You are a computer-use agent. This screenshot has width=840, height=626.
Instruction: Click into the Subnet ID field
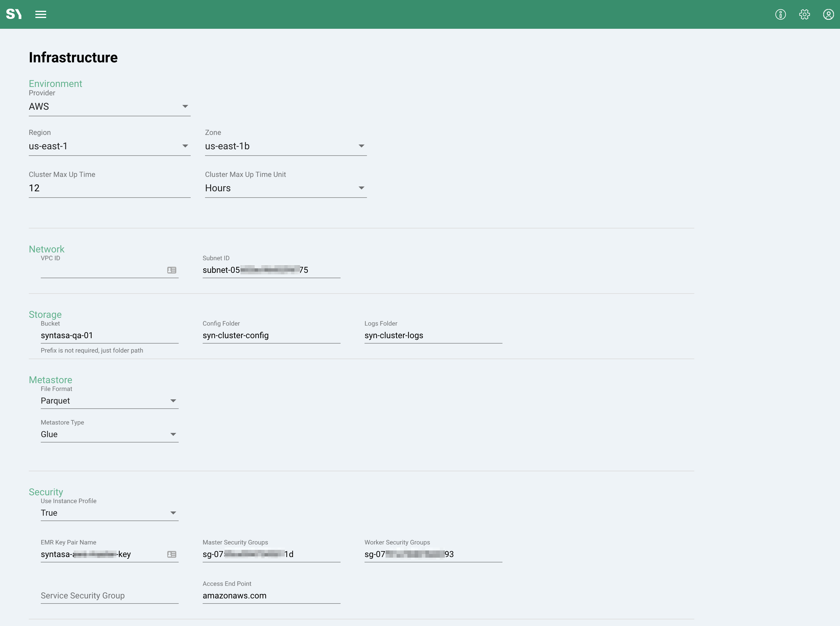(271, 270)
